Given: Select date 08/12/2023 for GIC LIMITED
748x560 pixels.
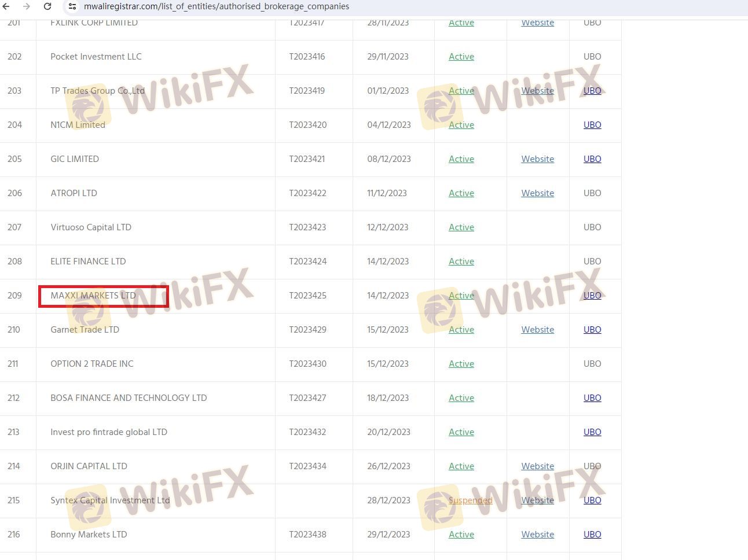Looking at the screenshot, I should tap(389, 159).
